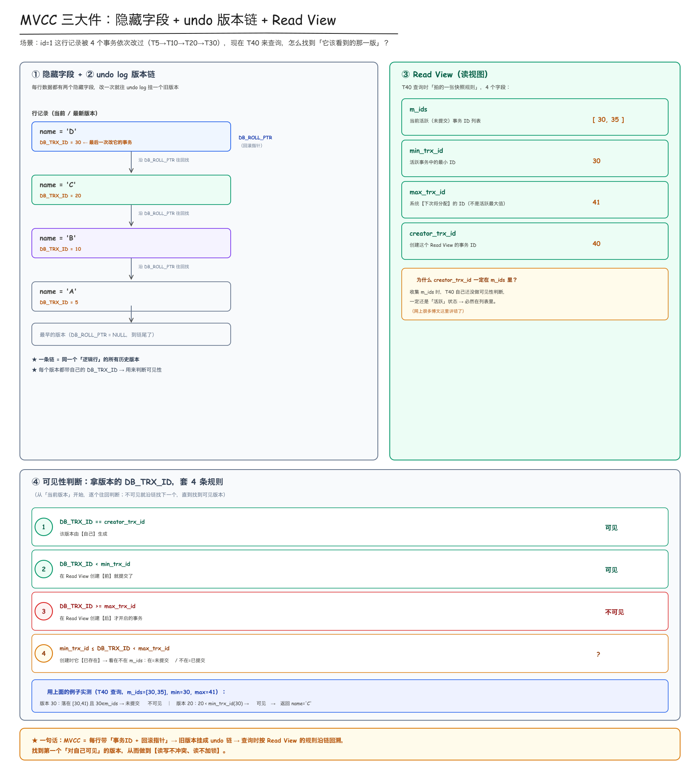Click the DB_TRX_ID = 5 label
The width and height of the screenshot is (700, 772).
tap(59, 302)
